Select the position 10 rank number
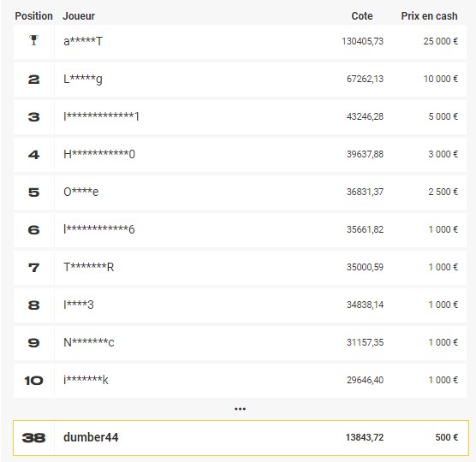 [x=33, y=381]
